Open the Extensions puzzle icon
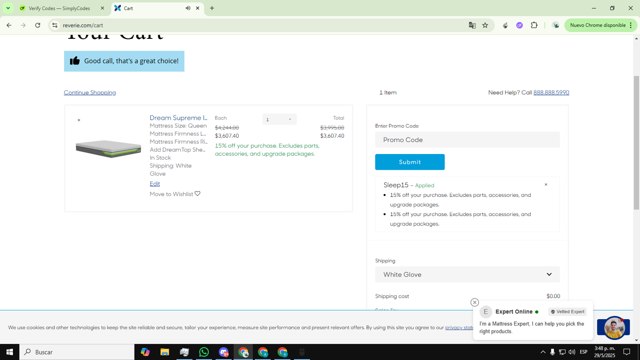This screenshot has height=360, width=640. pos(534,25)
